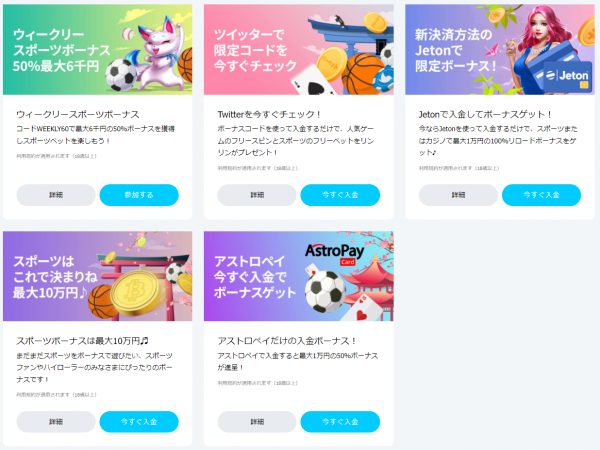600x450 pixels.
Task: Click 今すぐ入金 button on Twitter promo card
Action: tap(340, 195)
